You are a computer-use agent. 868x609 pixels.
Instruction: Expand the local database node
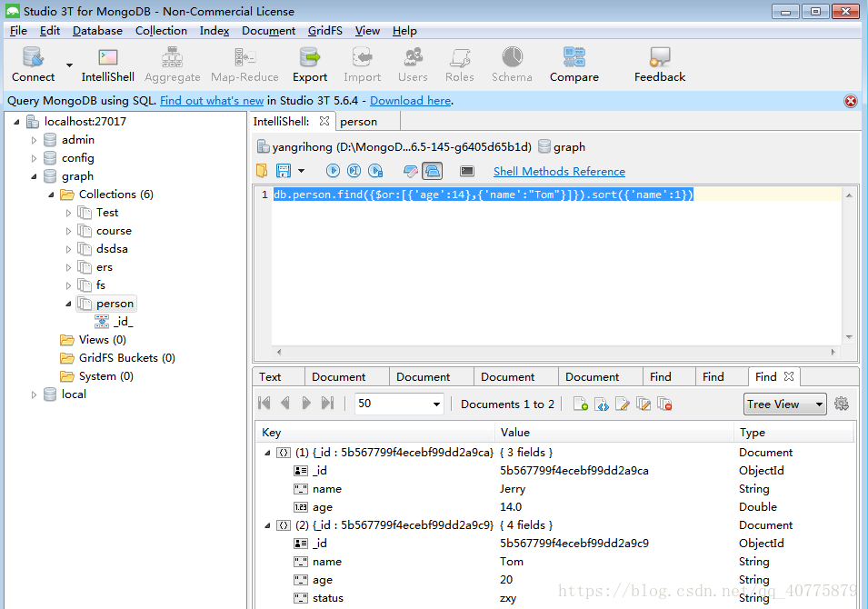coord(34,394)
